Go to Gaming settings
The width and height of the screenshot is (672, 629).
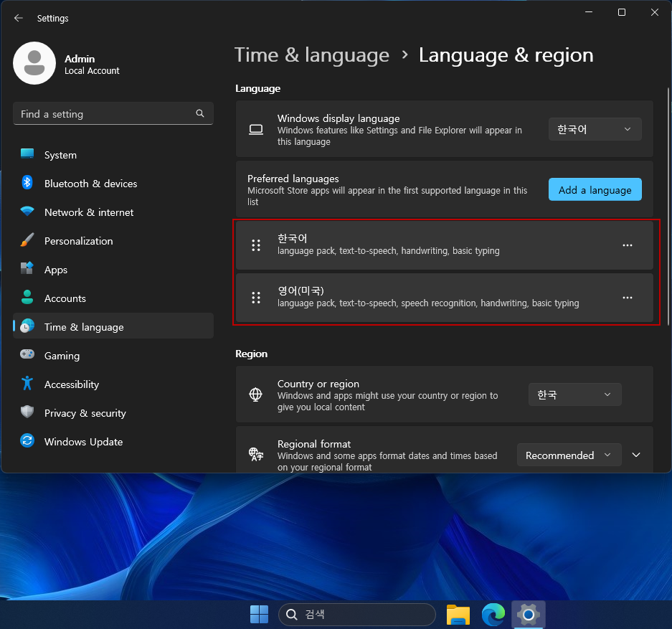pyautogui.click(x=113, y=356)
